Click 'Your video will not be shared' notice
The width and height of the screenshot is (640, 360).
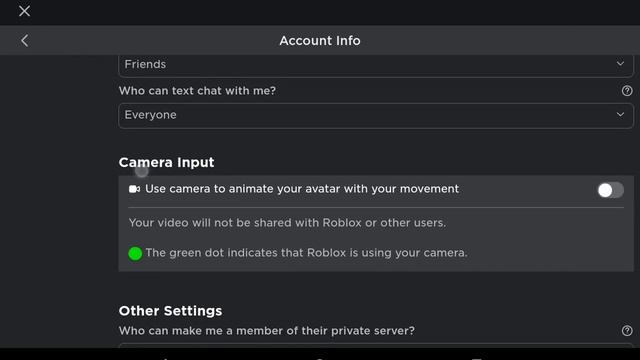(x=287, y=223)
